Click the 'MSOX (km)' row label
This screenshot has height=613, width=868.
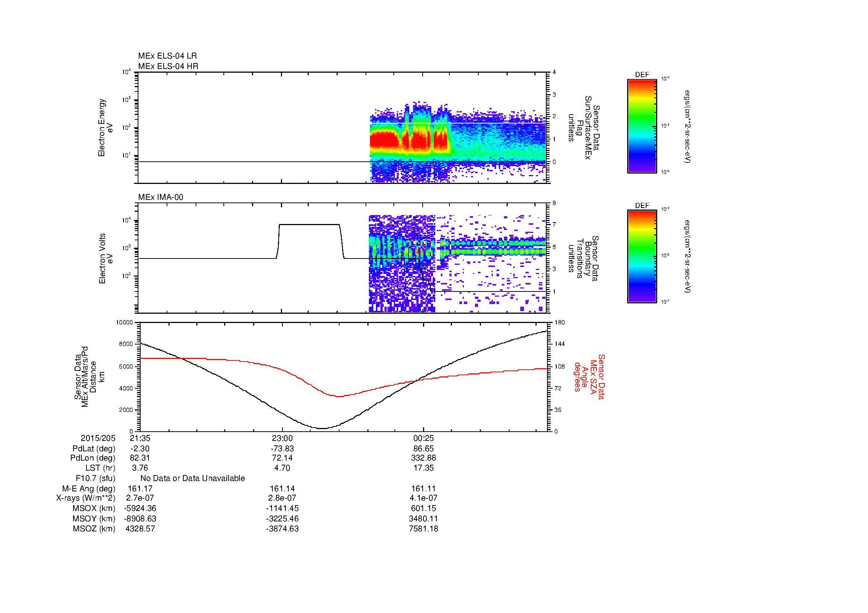[x=94, y=508]
